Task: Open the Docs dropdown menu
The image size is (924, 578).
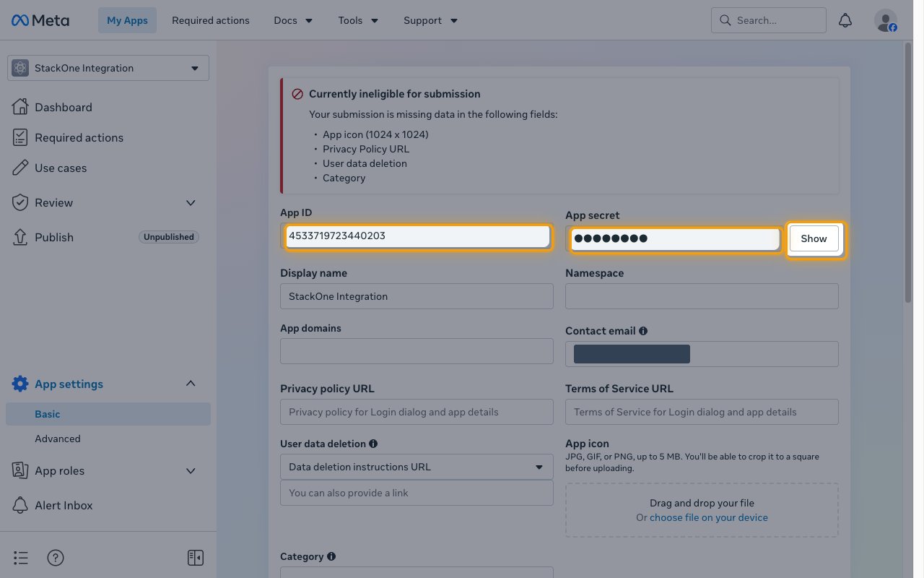Action: coord(293,20)
